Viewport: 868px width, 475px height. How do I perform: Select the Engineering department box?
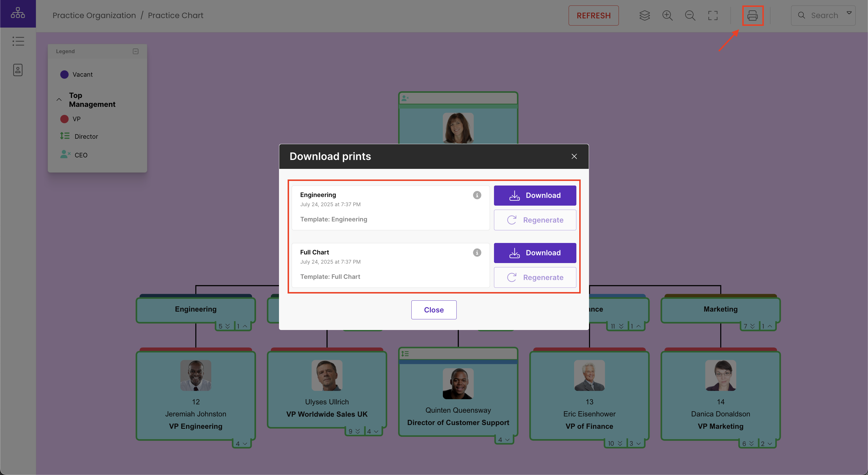pyautogui.click(x=195, y=309)
